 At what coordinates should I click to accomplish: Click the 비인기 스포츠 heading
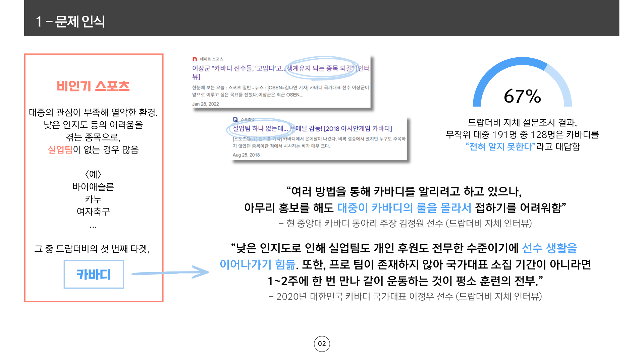click(x=93, y=86)
